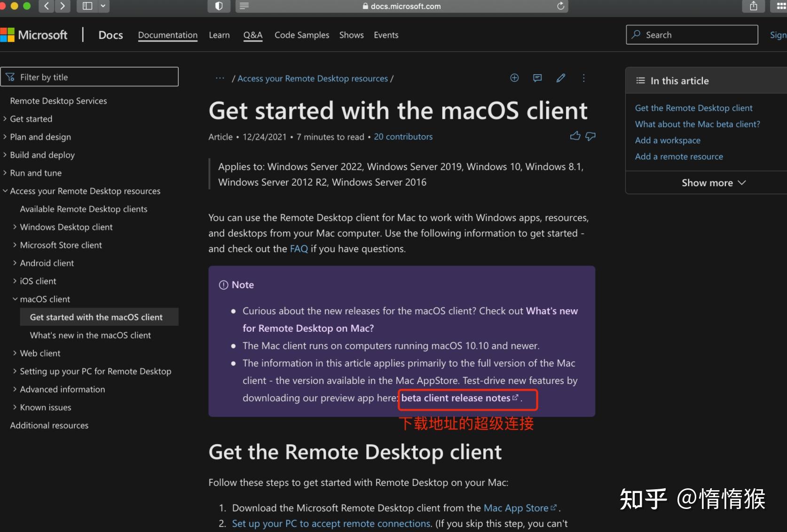The height and width of the screenshot is (532, 787).
Task: Dislike the article with thumbs down
Action: [x=590, y=136]
